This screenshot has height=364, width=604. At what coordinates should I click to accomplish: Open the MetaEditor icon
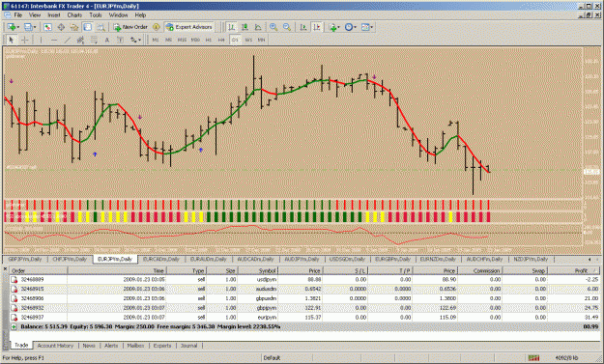click(156, 27)
